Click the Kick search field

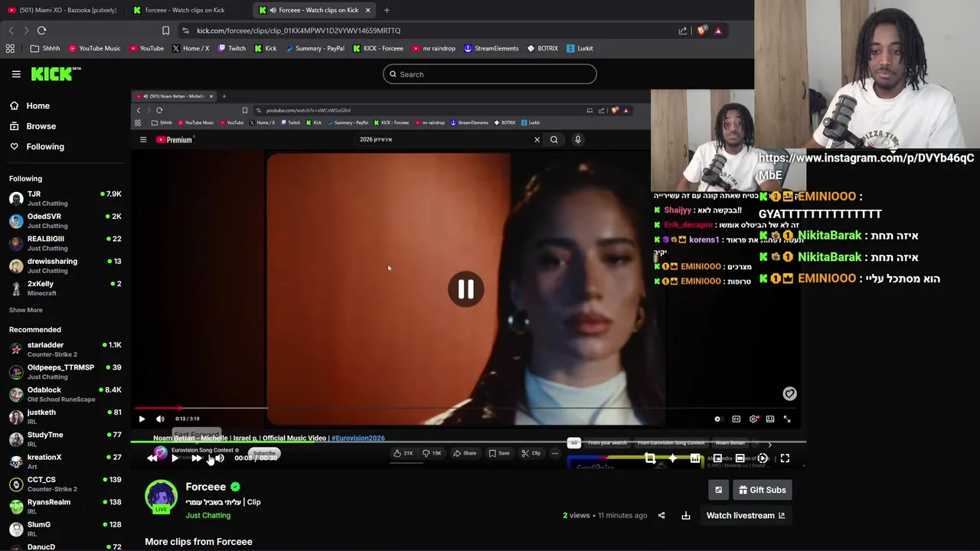[x=489, y=74]
